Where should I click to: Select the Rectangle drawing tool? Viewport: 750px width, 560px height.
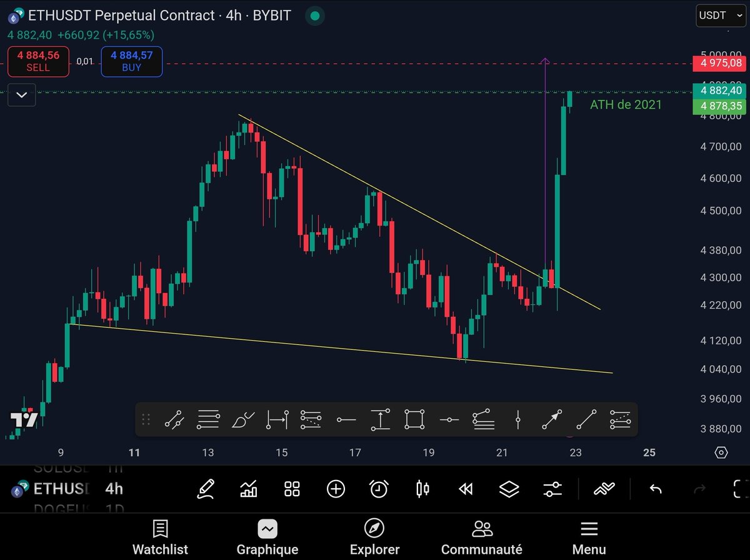point(414,419)
